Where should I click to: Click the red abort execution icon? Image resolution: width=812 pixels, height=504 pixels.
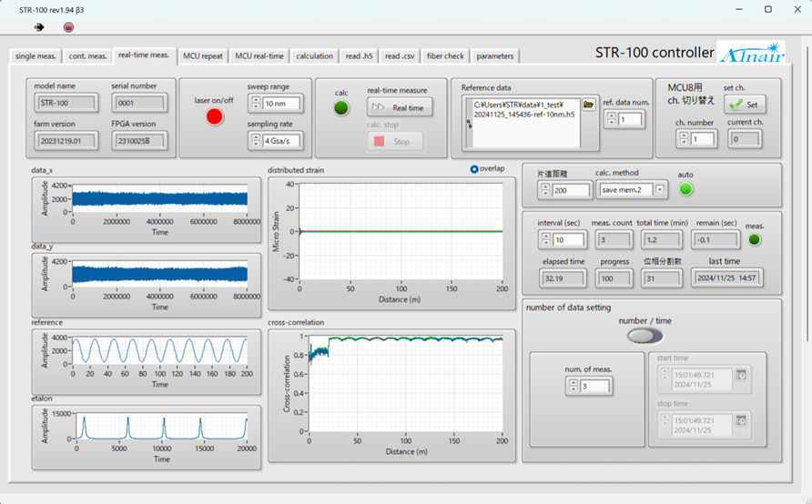[68, 27]
